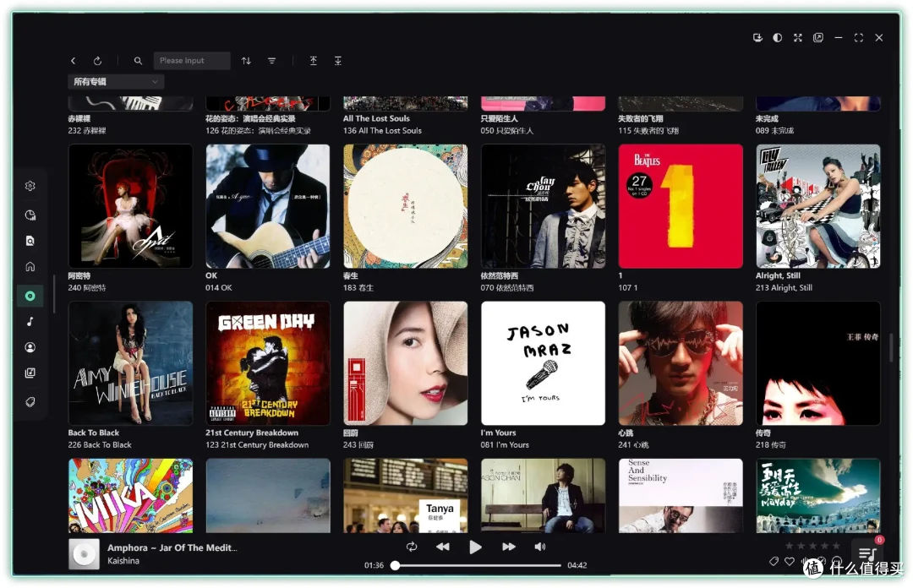
Task: Open the statistics chart sidebar icon
Action: coord(30,215)
